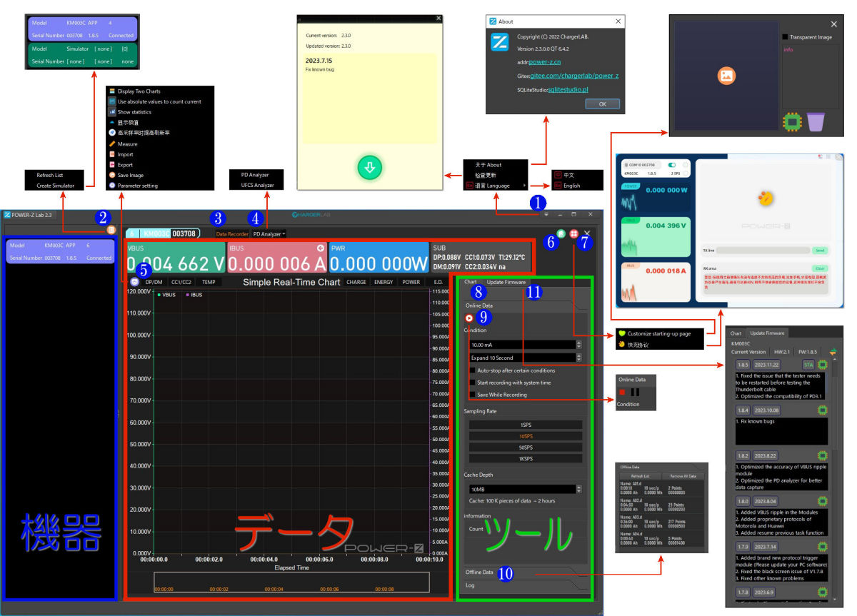Enable Auto-stop after certain conditions
The image size is (857, 616).
point(472,370)
